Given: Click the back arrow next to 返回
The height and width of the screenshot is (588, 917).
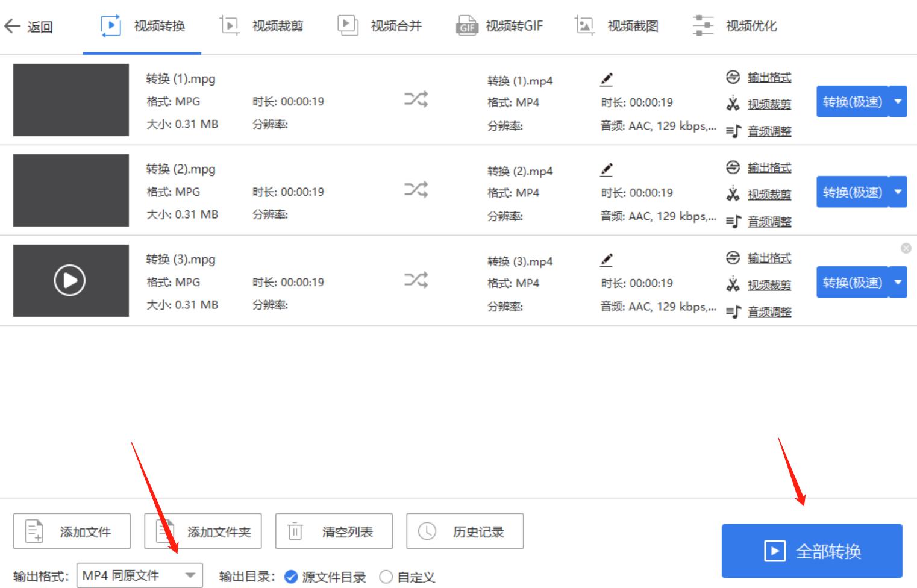Looking at the screenshot, I should [x=13, y=25].
